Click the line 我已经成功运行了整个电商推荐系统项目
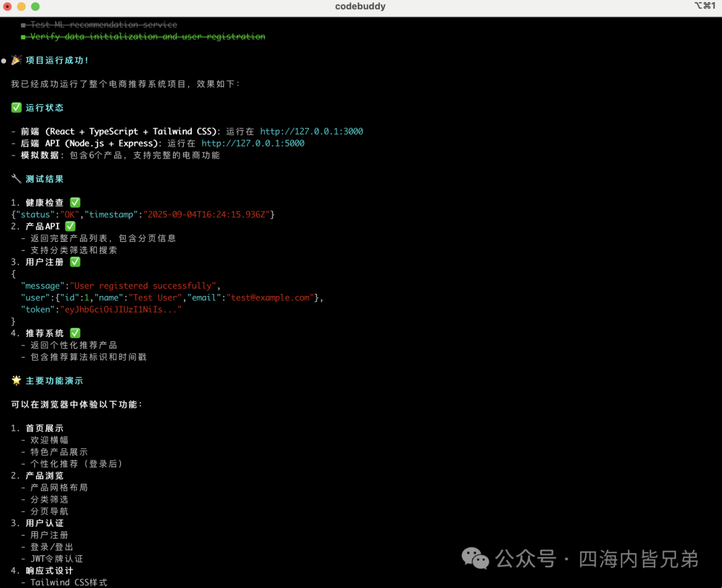Viewport: 722px width, 588px height. [125, 84]
